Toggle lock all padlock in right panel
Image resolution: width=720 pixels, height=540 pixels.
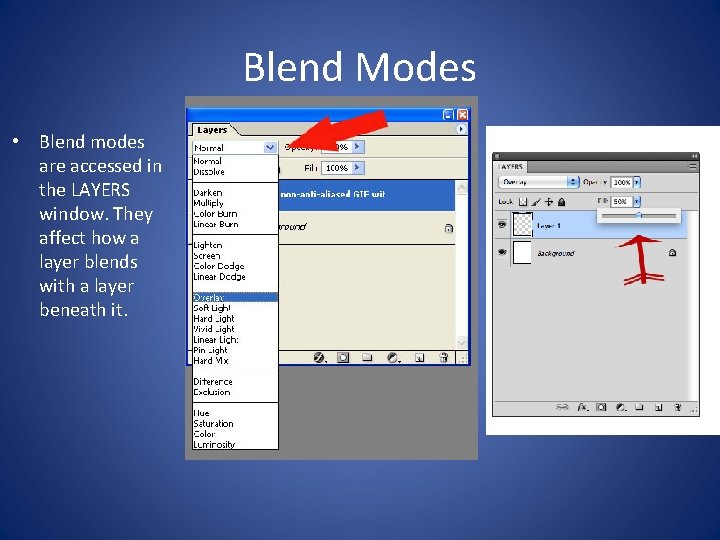[x=561, y=202]
